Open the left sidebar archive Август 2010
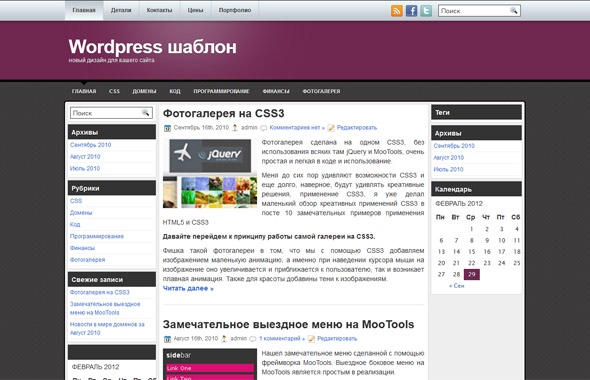 (x=85, y=157)
